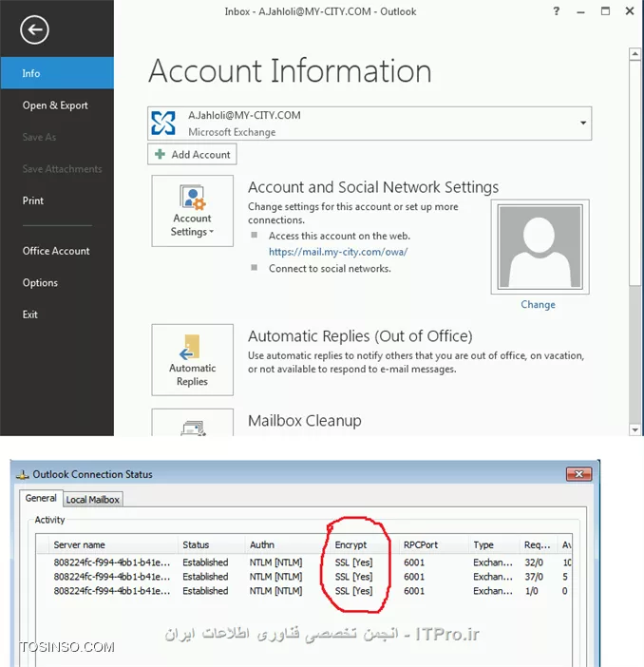Screen dimensions: 644x667
Task: Click the Add Account button
Action: (192, 155)
